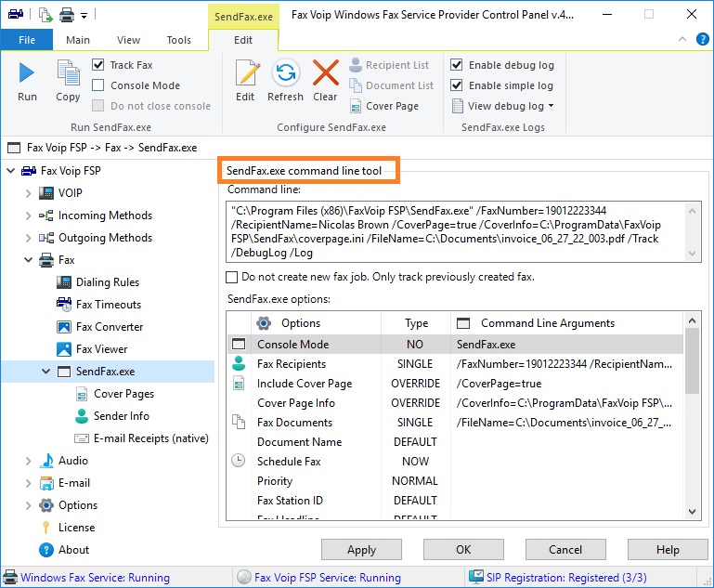Open E-mail Receipts (native) tree item
The image size is (714, 588).
(151, 438)
